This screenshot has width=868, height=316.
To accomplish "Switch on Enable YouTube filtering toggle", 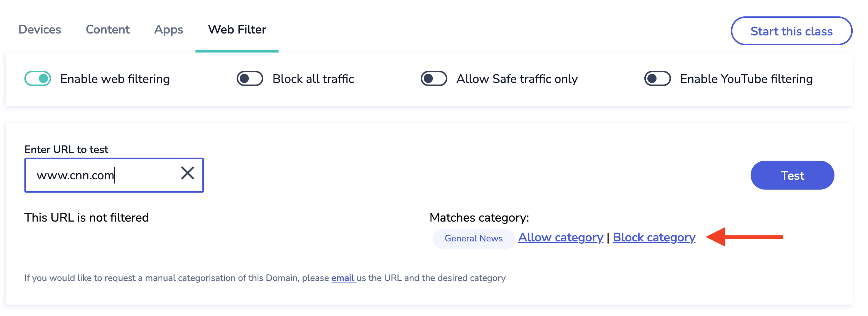I will pyautogui.click(x=658, y=79).
